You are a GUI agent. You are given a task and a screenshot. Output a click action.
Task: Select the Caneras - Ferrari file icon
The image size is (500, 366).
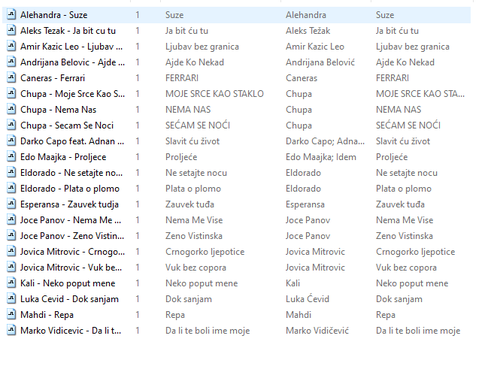(11, 78)
